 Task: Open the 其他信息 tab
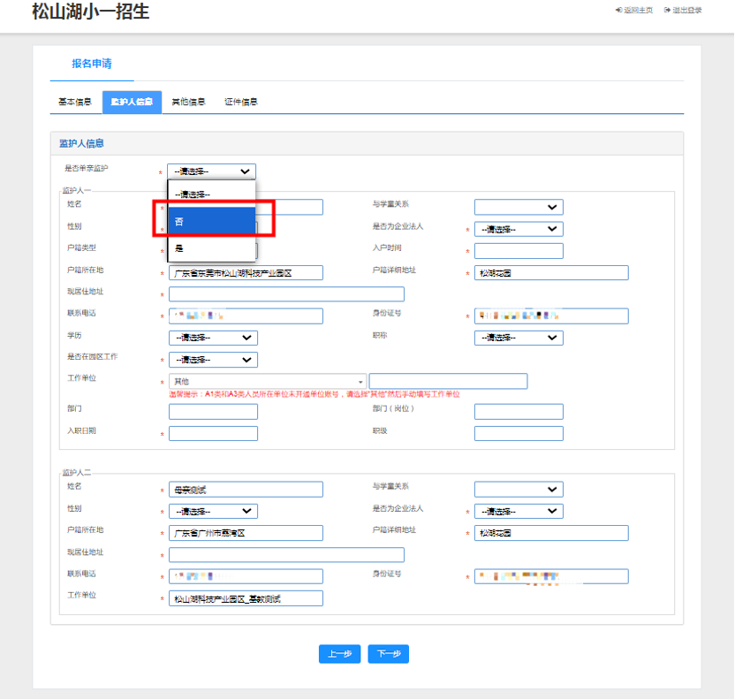coord(188,103)
